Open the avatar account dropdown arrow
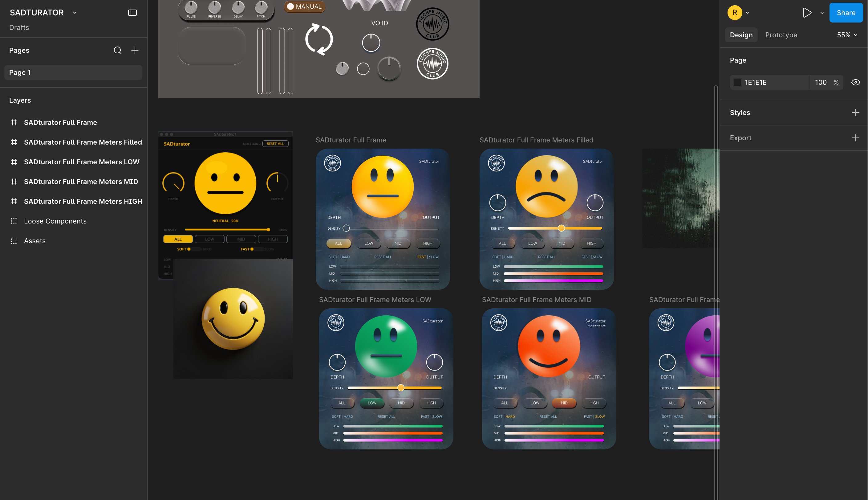868x500 pixels. pos(747,13)
